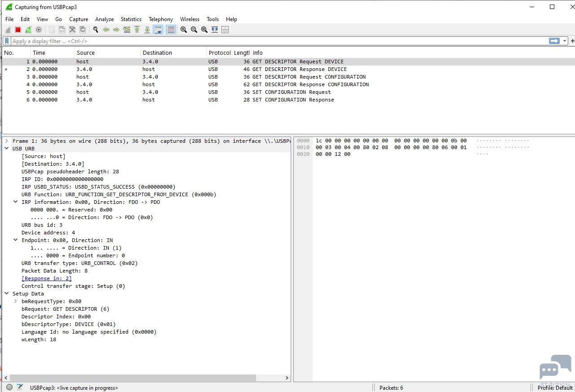Click the details pane scroll-right arrow
The image size is (575, 392).
287,378
